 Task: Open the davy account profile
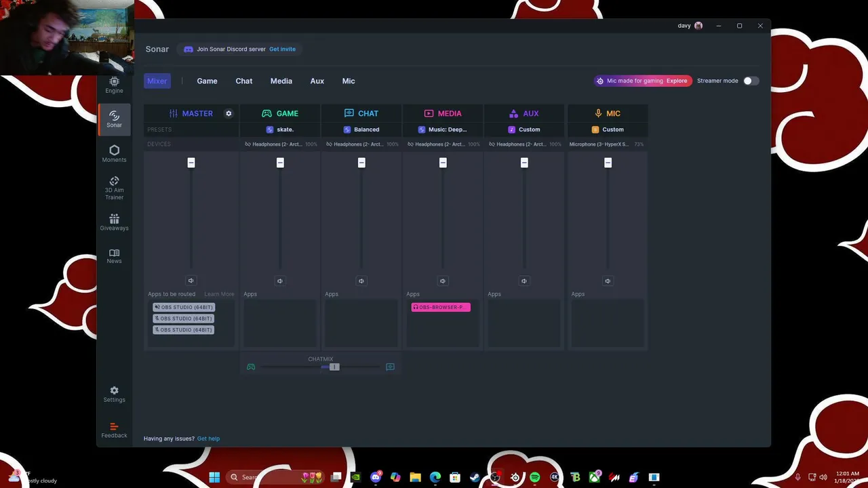coord(690,26)
